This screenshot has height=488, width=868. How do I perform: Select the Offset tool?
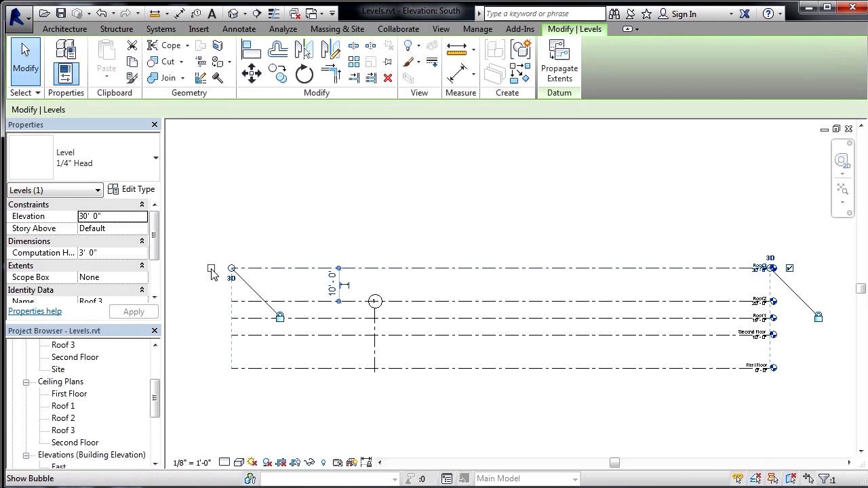pos(277,49)
